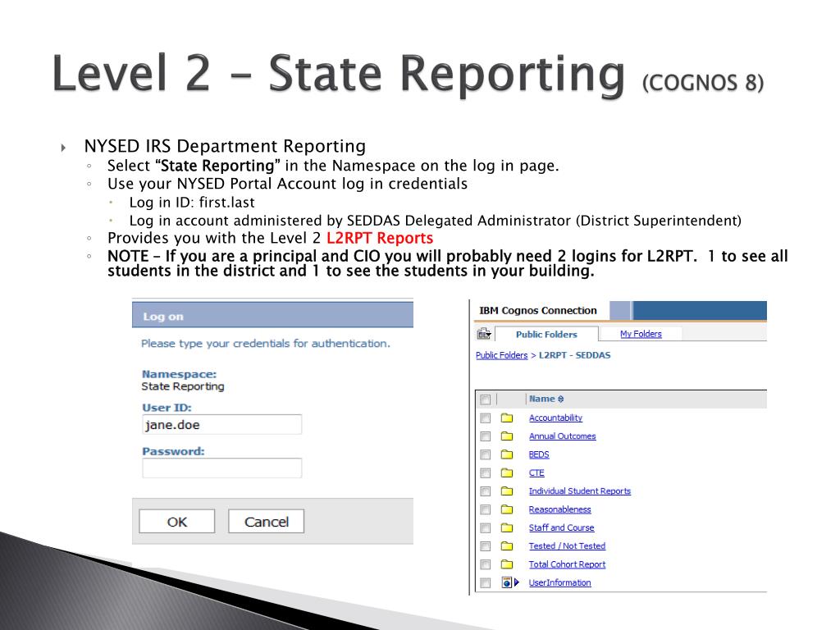Click the Reasonableness folder icon
Image resolution: width=840 pixels, height=630 pixels.
(x=507, y=509)
